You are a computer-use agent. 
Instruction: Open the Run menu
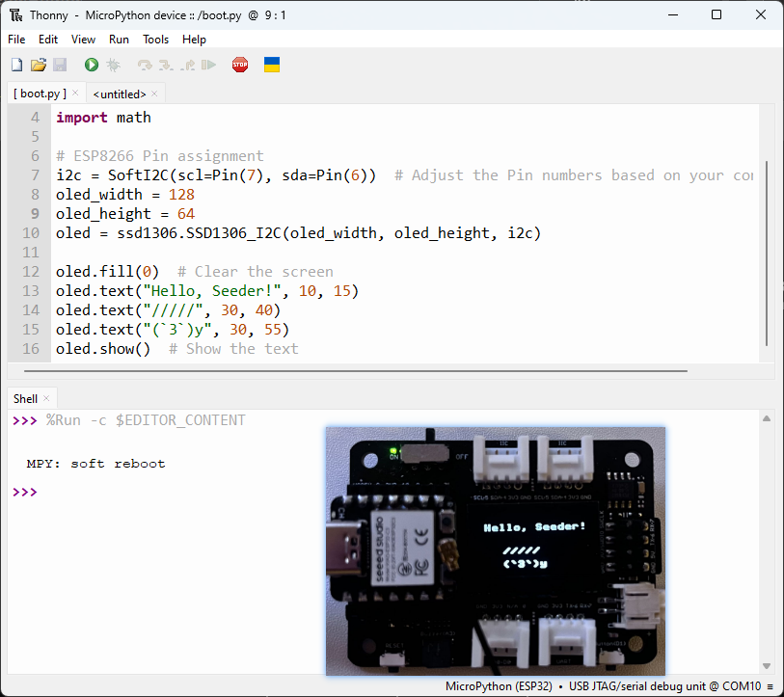[x=119, y=40]
